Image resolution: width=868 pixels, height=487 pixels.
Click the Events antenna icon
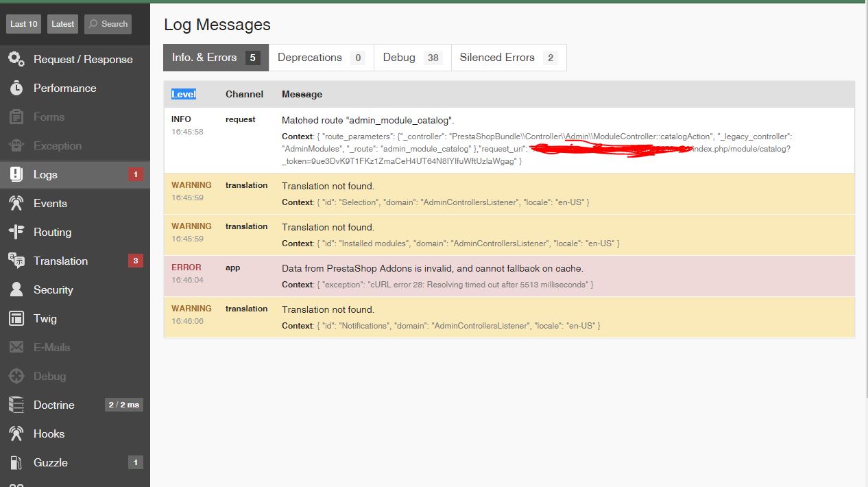[x=16, y=203]
